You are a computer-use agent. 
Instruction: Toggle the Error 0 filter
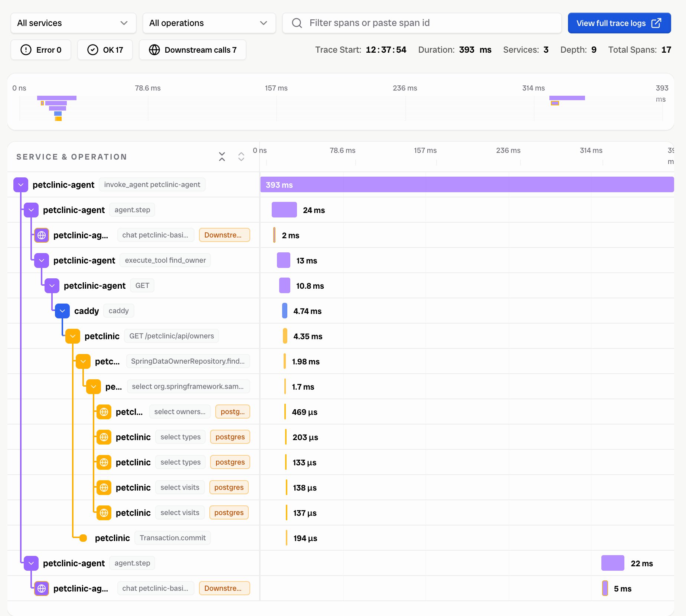41,50
